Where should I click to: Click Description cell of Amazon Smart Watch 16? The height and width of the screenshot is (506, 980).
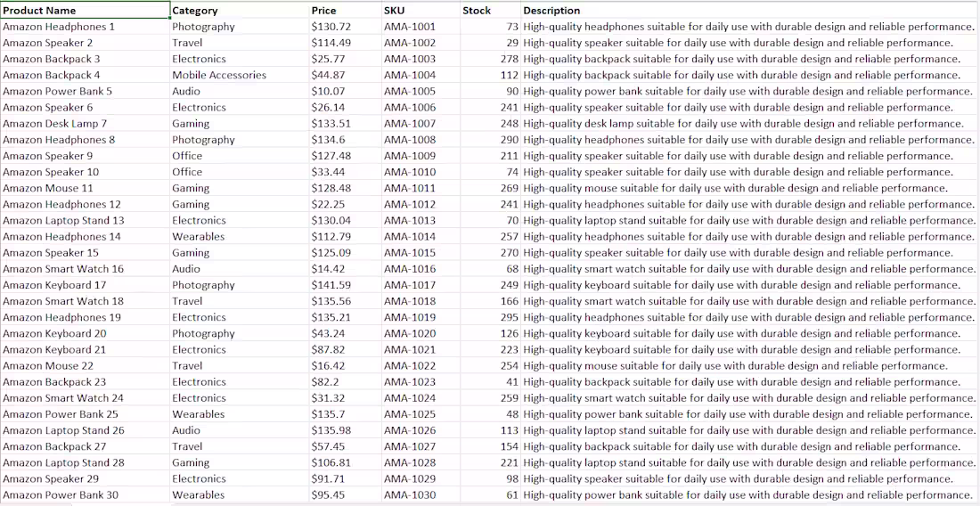tap(750, 269)
